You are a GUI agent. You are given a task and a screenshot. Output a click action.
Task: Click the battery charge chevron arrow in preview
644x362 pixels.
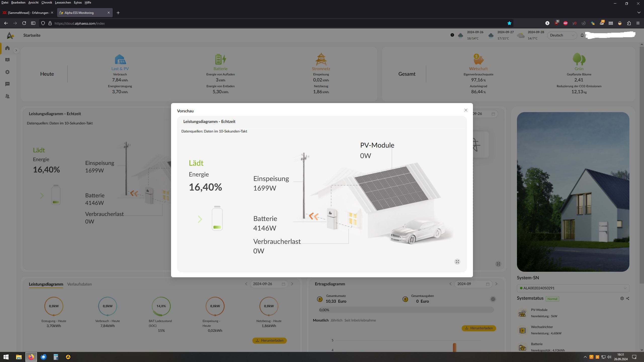point(200,219)
